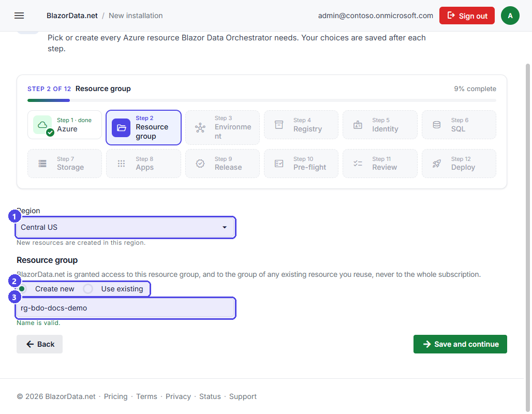Open the Status footer link
The height and width of the screenshot is (414, 532).
tap(210, 396)
